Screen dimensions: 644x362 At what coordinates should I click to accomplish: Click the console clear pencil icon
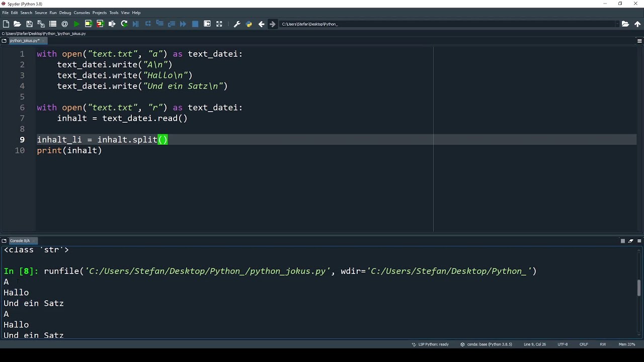[x=631, y=241]
